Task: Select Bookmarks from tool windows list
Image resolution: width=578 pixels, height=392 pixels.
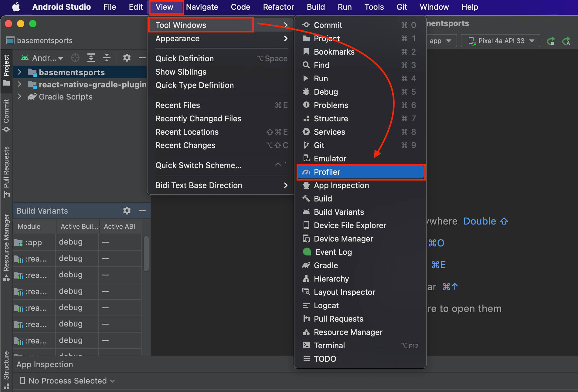Action: pos(361,52)
